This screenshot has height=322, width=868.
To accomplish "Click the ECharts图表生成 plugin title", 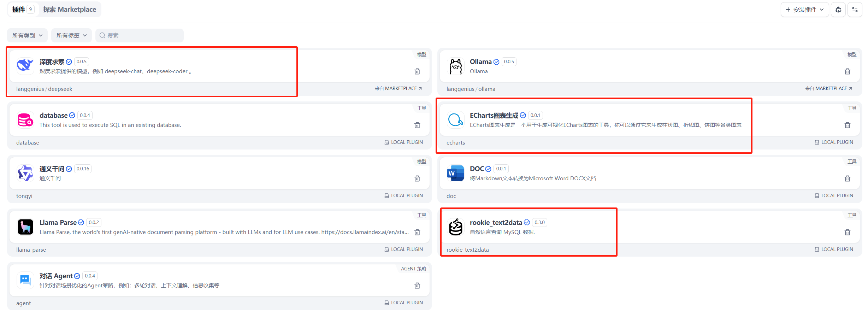I will coord(494,115).
